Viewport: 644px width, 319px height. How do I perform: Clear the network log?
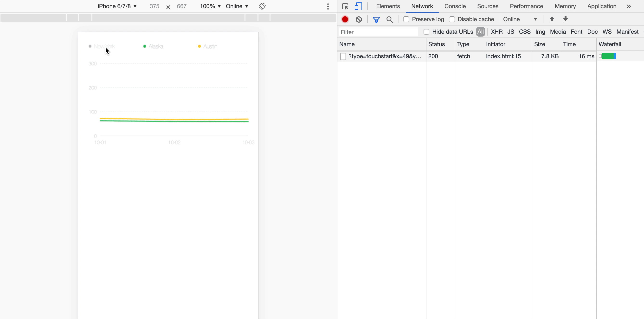point(359,19)
